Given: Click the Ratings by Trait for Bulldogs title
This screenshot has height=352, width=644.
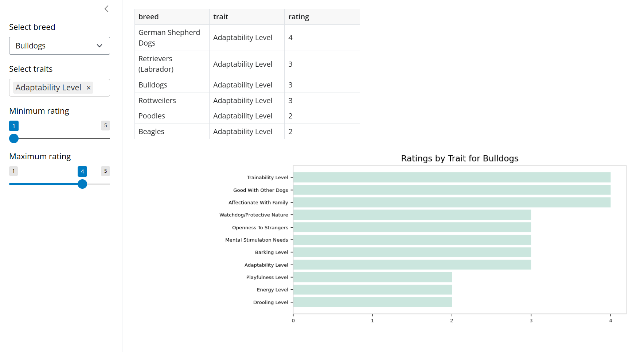Looking at the screenshot, I should pos(459,159).
